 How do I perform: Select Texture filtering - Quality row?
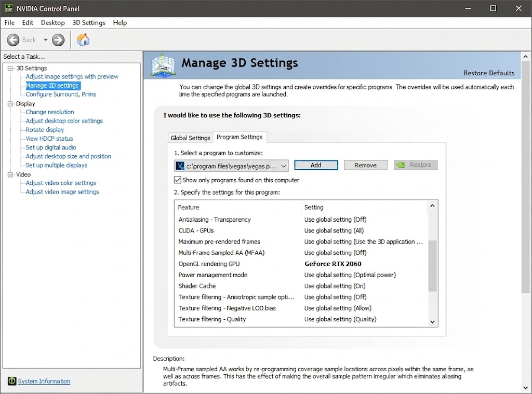point(301,319)
